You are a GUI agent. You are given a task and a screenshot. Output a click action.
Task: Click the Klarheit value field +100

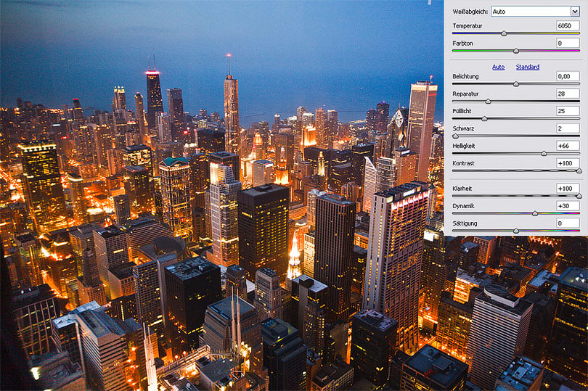[x=568, y=188]
